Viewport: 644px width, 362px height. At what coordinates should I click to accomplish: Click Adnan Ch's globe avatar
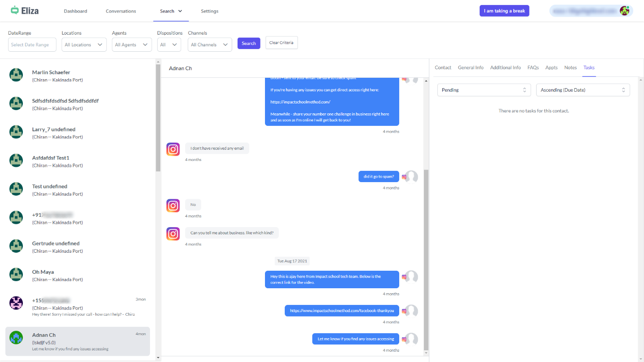(16, 338)
